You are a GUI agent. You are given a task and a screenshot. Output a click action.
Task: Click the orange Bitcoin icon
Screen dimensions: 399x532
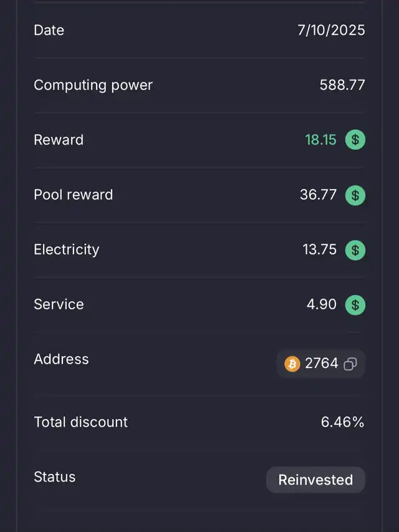coord(292,364)
